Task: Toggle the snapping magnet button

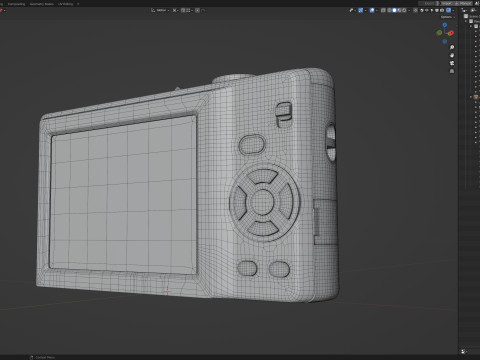Action: point(183,10)
